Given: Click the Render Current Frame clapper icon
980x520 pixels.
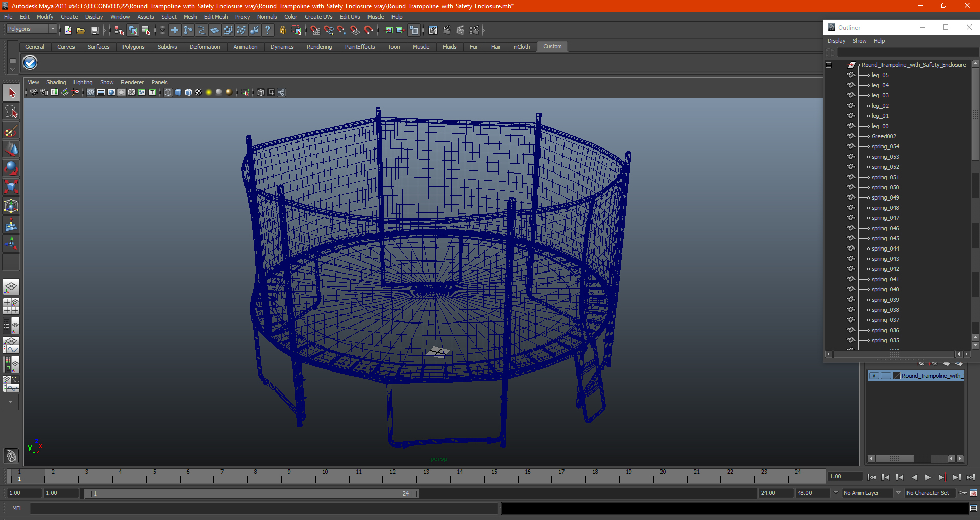Looking at the screenshot, I should pyautogui.click(x=447, y=30).
